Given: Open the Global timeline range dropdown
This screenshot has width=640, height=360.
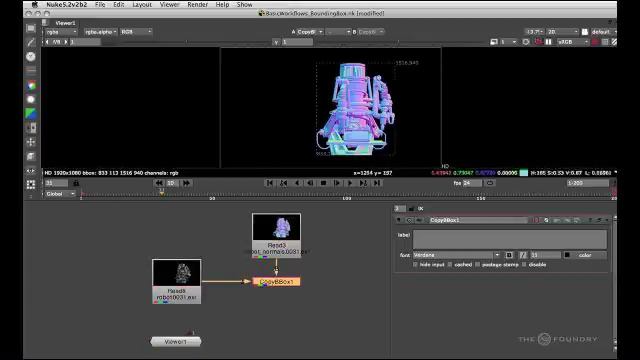Looking at the screenshot, I should (x=60, y=194).
